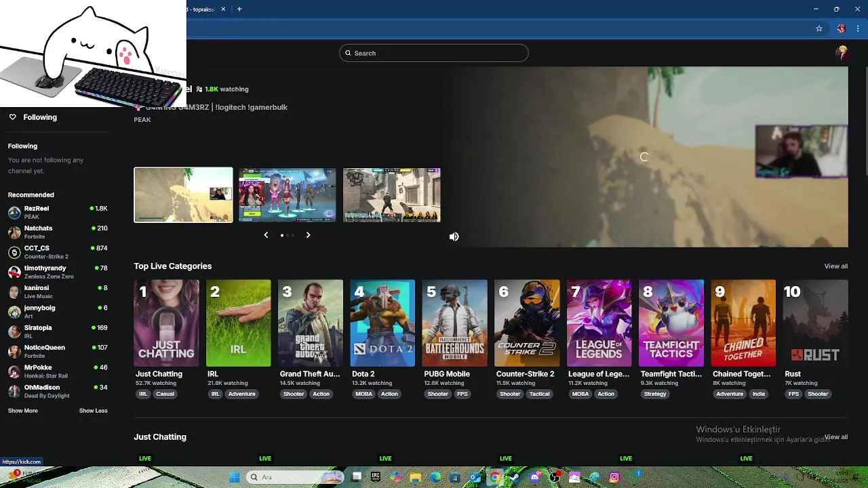Open kanirosi channel in Recommended
Image resolution: width=868 pixels, height=488 pixels.
(58, 291)
